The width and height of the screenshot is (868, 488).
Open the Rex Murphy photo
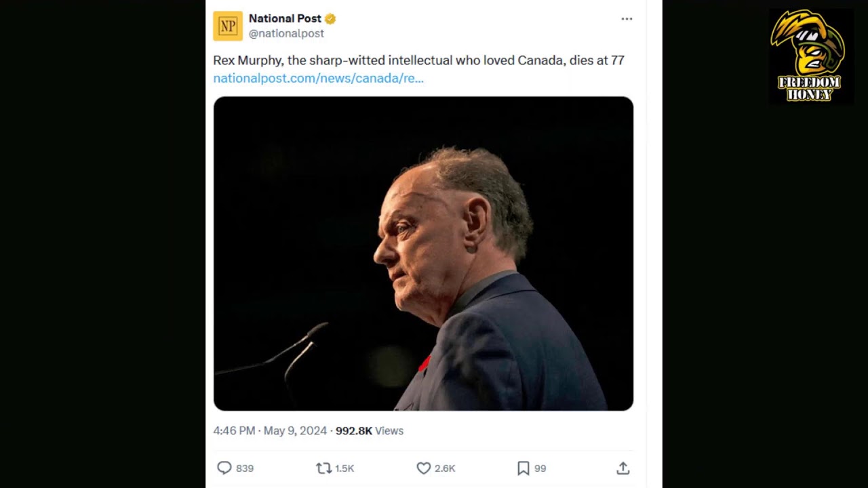[x=423, y=253]
